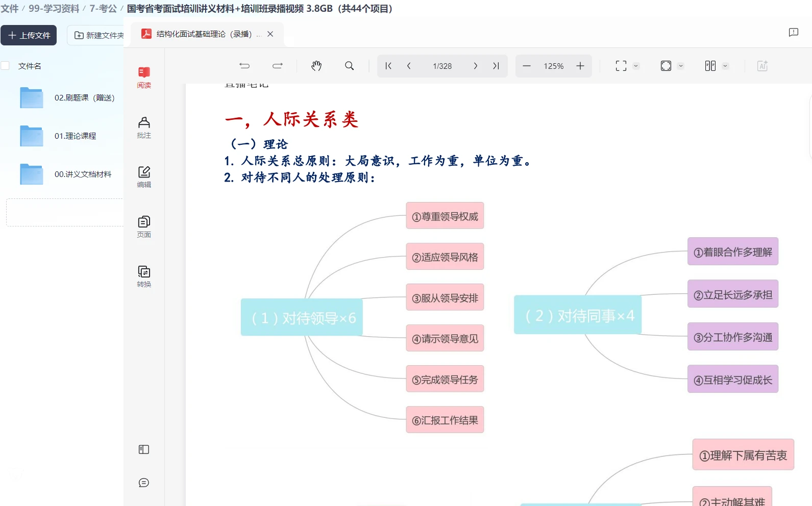The image size is (812, 506).
Task: Open the feedback icon at top right
Action: [x=794, y=33]
